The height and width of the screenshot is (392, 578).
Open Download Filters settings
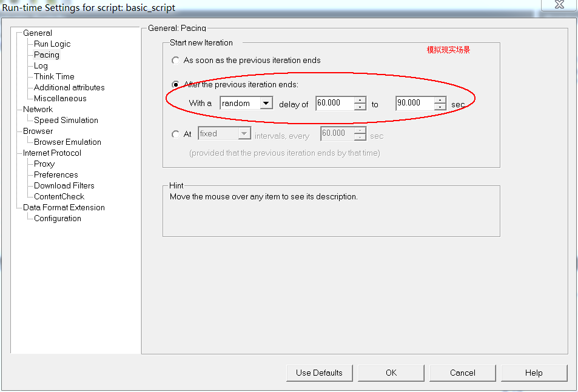(64, 185)
